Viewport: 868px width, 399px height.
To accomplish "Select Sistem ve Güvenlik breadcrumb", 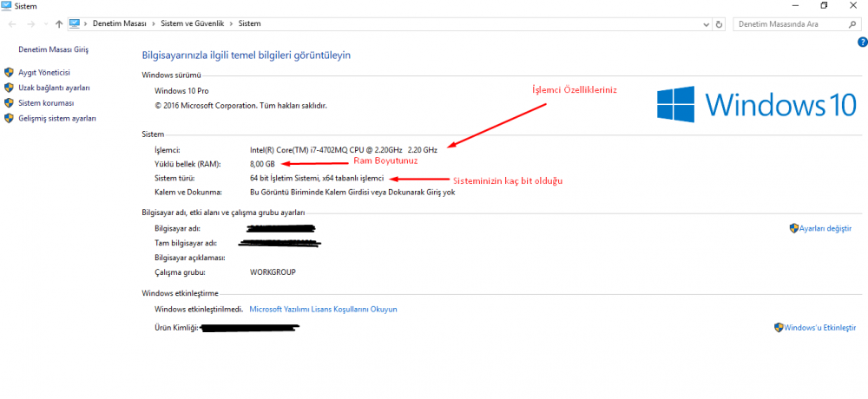I will pyautogui.click(x=192, y=23).
